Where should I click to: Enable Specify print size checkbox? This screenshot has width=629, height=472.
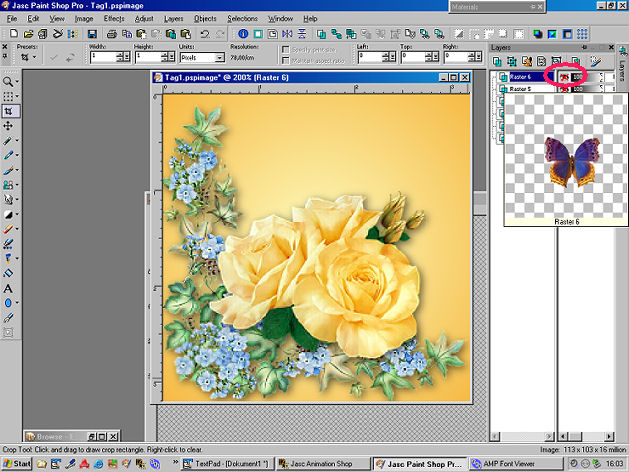coord(286,49)
